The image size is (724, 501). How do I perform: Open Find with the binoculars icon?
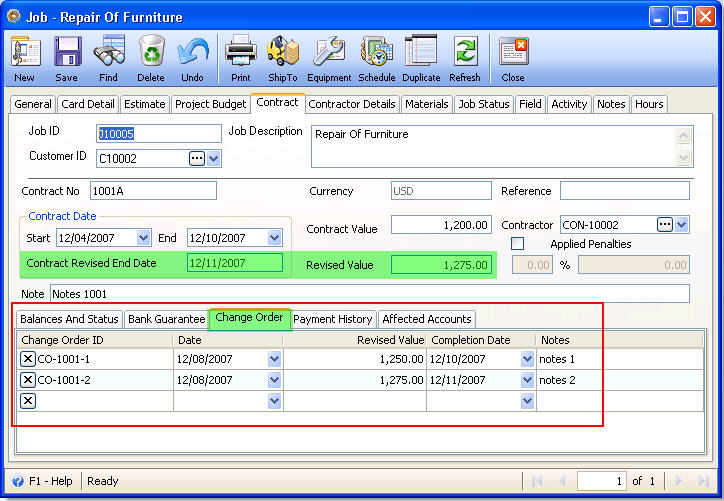point(109,51)
